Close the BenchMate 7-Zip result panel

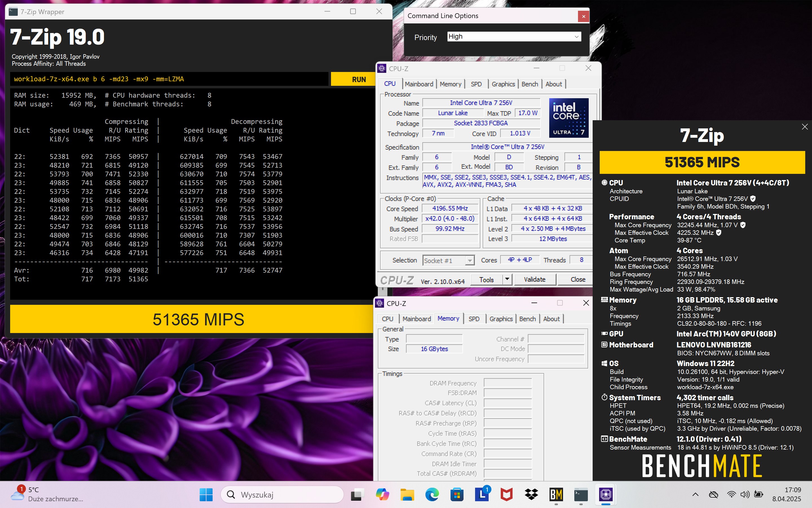(805, 127)
